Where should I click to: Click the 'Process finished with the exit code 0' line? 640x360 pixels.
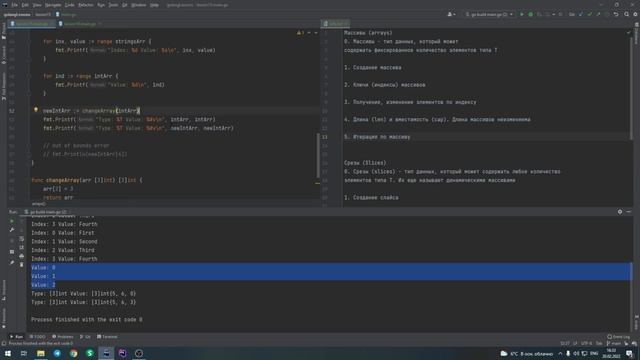point(87,320)
